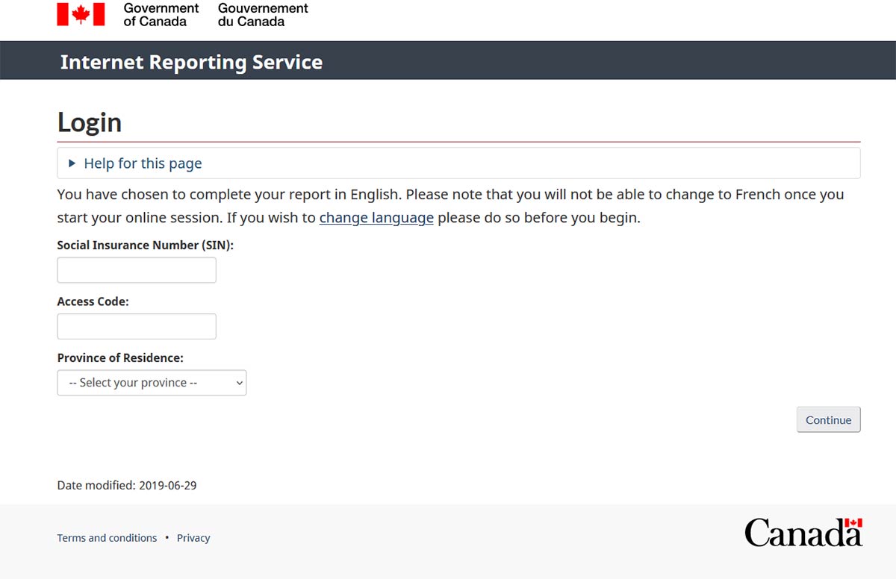Click the Login page heading
Viewport: 896px width, 588px height.
click(90, 122)
